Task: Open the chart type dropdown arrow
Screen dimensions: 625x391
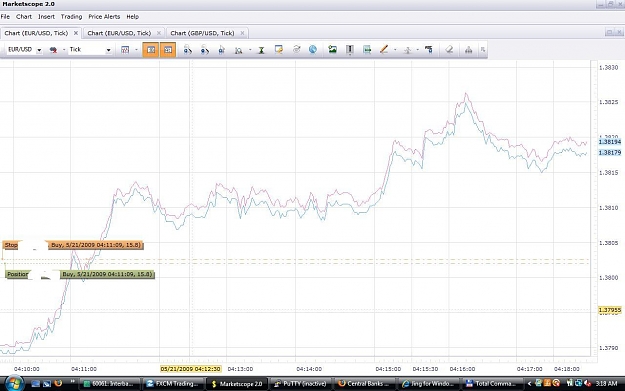Action: click(136, 50)
